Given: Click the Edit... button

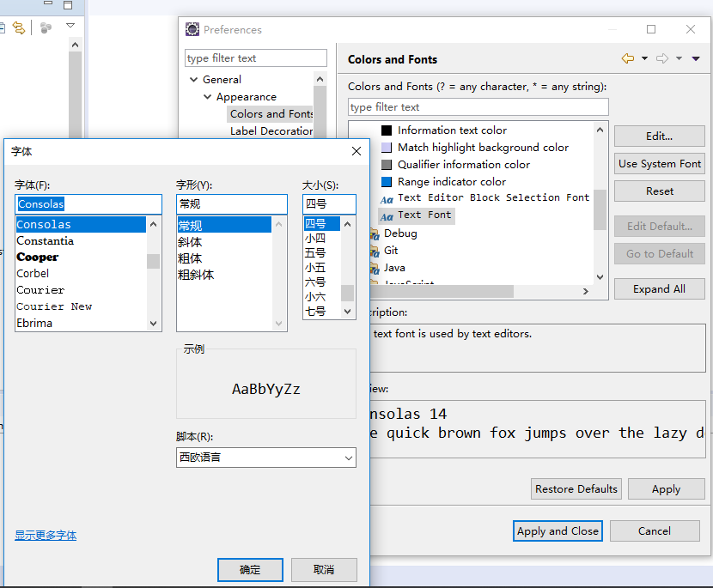Looking at the screenshot, I should point(660,136).
